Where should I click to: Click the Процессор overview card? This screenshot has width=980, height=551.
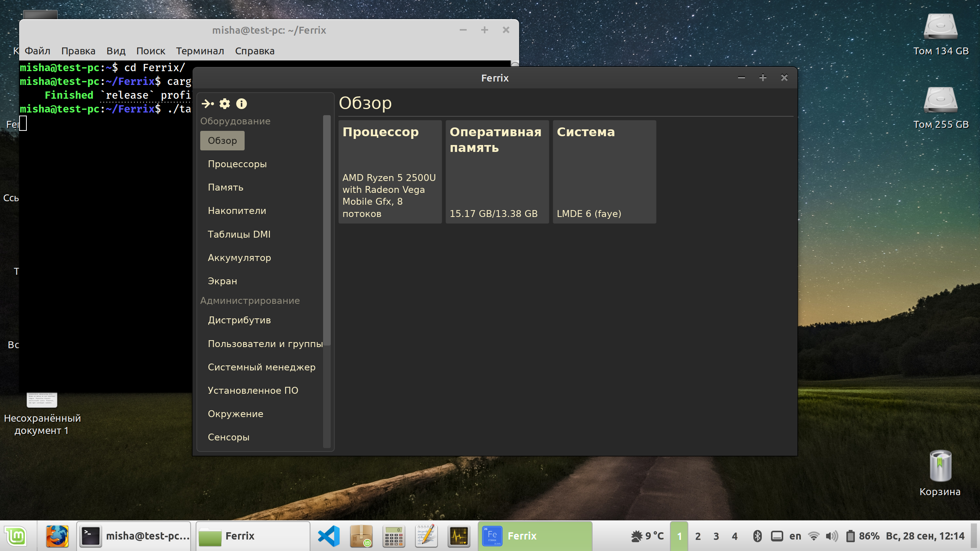pos(390,172)
